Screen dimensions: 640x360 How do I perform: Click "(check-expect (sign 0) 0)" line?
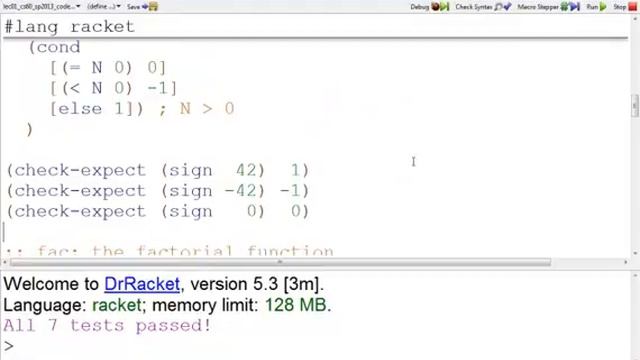coord(158,211)
